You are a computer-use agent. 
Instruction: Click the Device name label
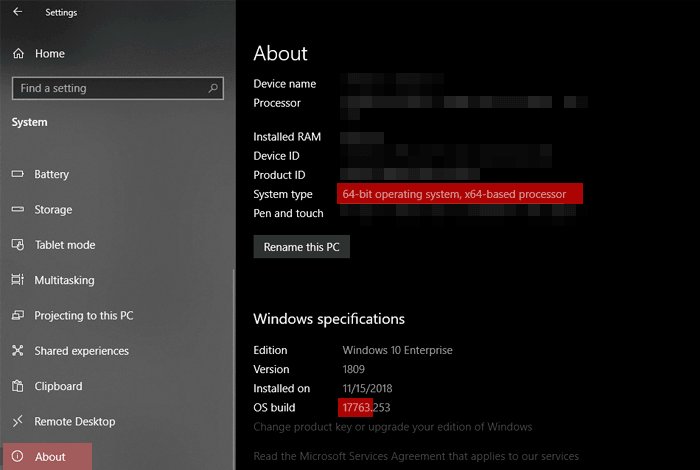(x=284, y=84)
